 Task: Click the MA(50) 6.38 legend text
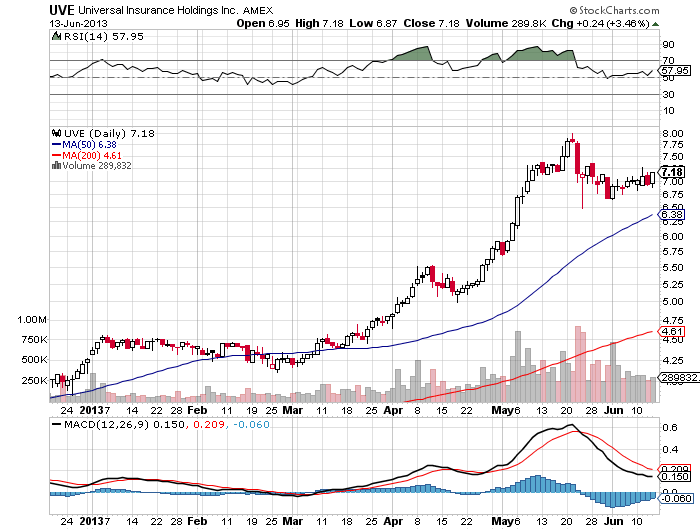click(x=89, y=145)
